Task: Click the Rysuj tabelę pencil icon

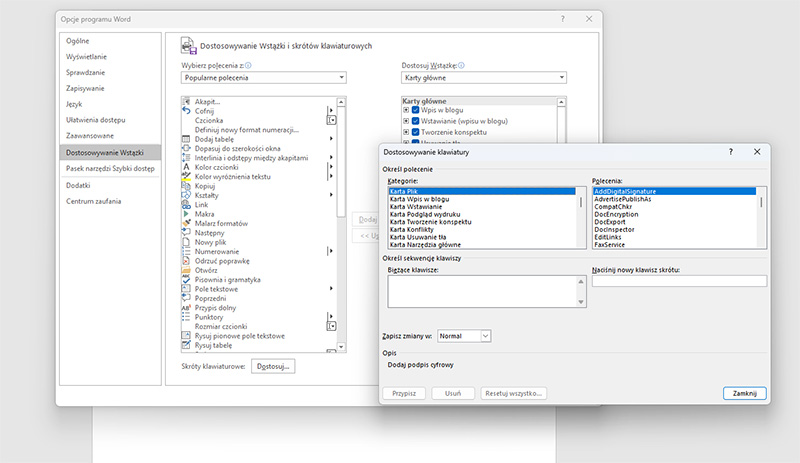Action: click(x=186, y=345)
